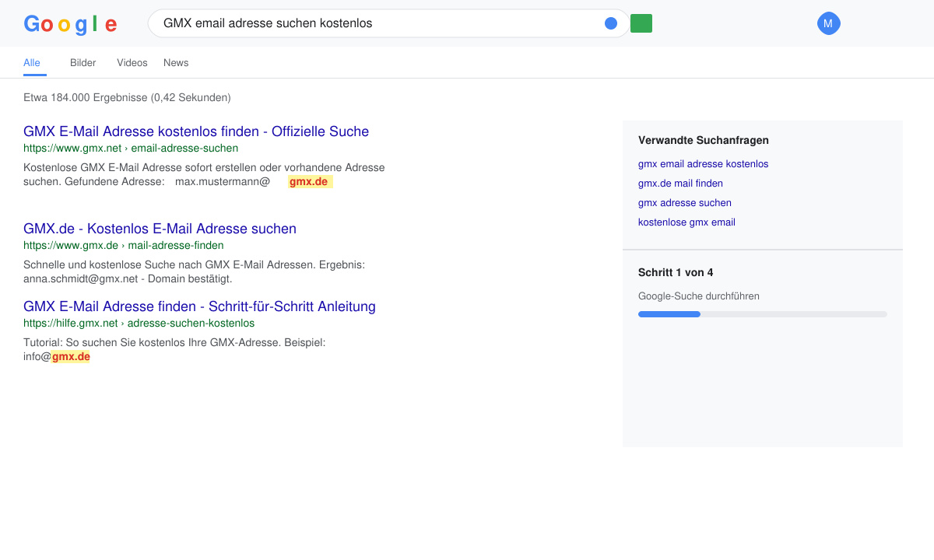
Task: Click highlighted 'gmx.de' after info@
Action: tap(71, 357)
